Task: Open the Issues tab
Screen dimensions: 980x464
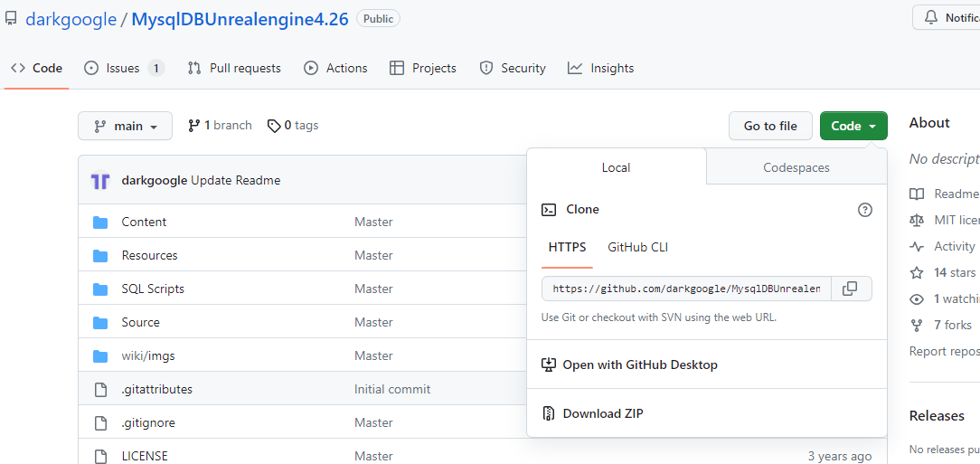Action: tap(124, 68)
